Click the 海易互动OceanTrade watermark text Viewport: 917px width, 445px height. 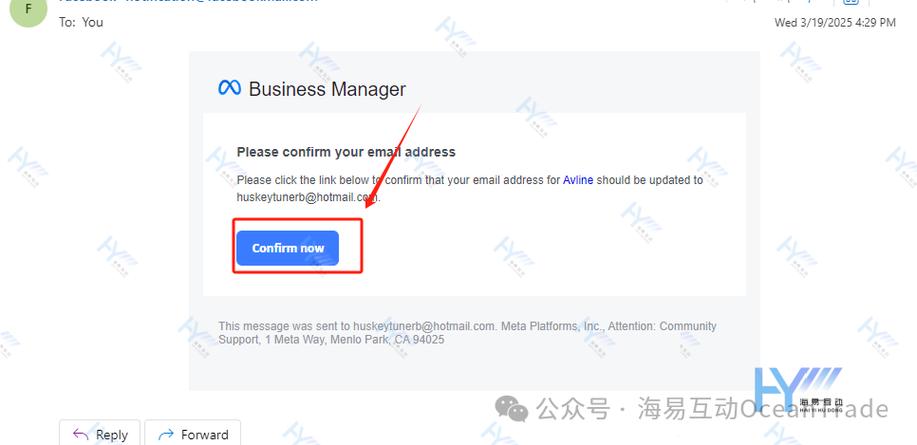(x=763, y=409)
